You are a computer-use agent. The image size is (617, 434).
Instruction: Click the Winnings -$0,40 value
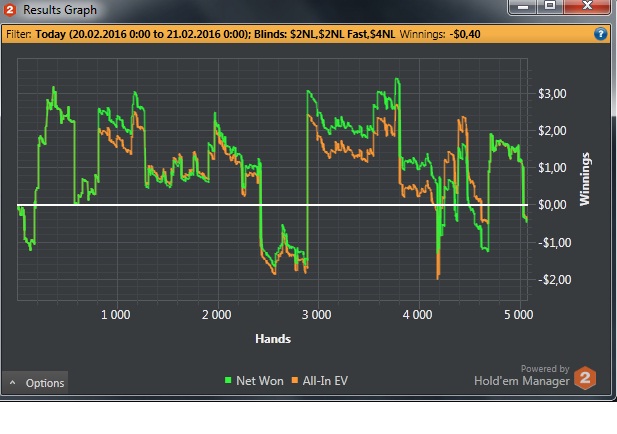tap(465, 34)
